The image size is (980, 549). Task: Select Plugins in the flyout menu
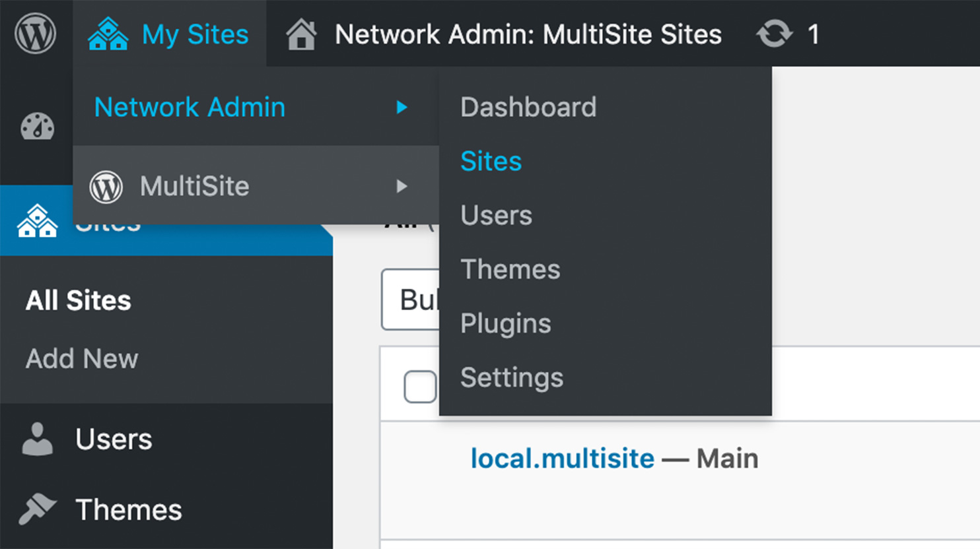506,323
